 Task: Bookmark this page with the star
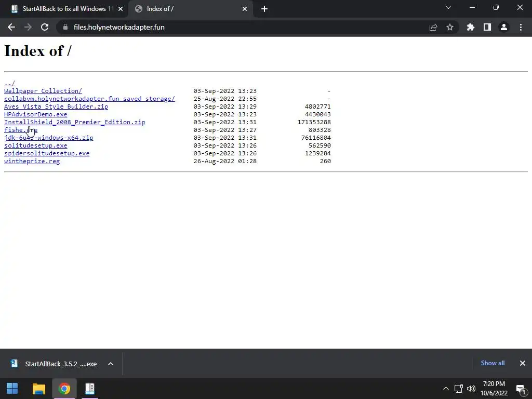tap(450, 27)
